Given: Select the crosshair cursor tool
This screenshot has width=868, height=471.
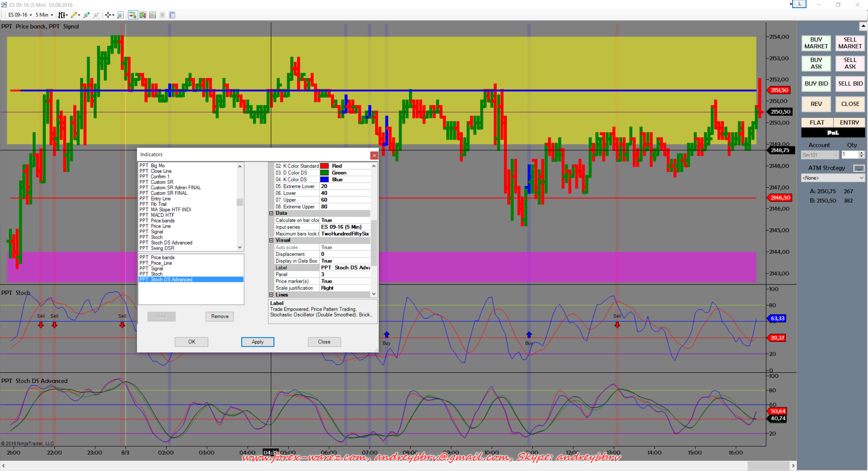Looking at the screenshot, I should click(109, 15).
